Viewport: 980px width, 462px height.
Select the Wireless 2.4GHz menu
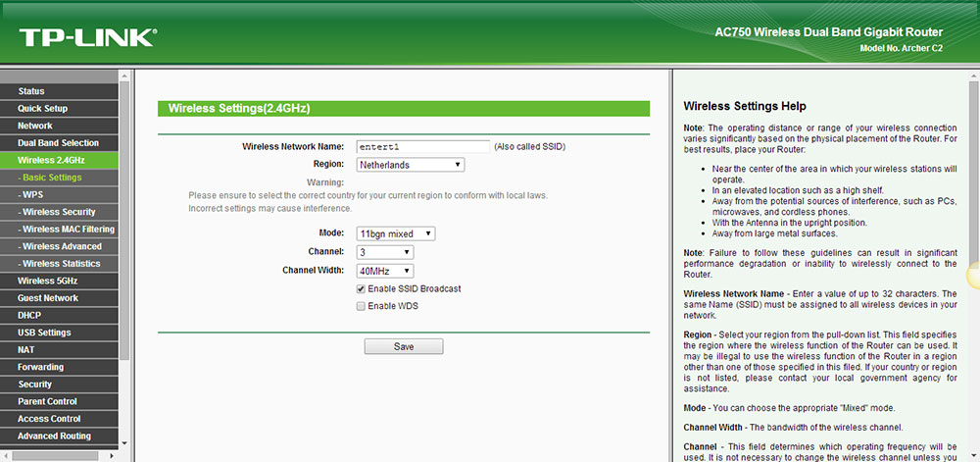(59, 160)
